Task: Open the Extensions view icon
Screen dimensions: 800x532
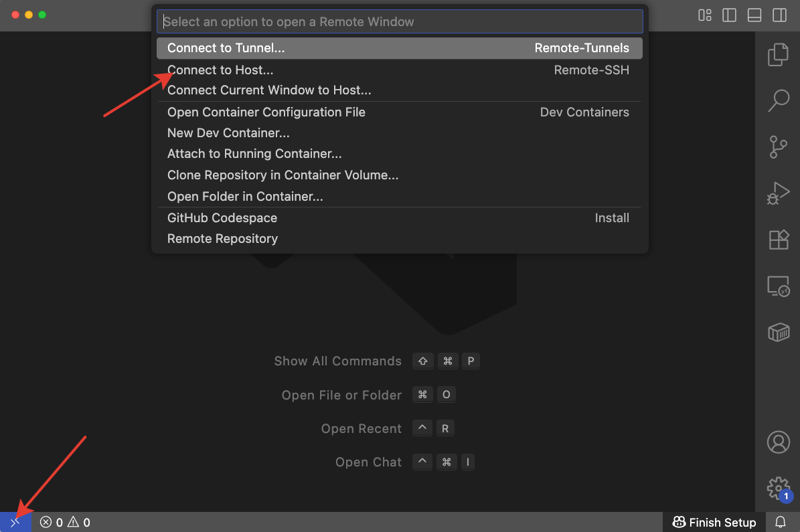Action: coord(778,240)
